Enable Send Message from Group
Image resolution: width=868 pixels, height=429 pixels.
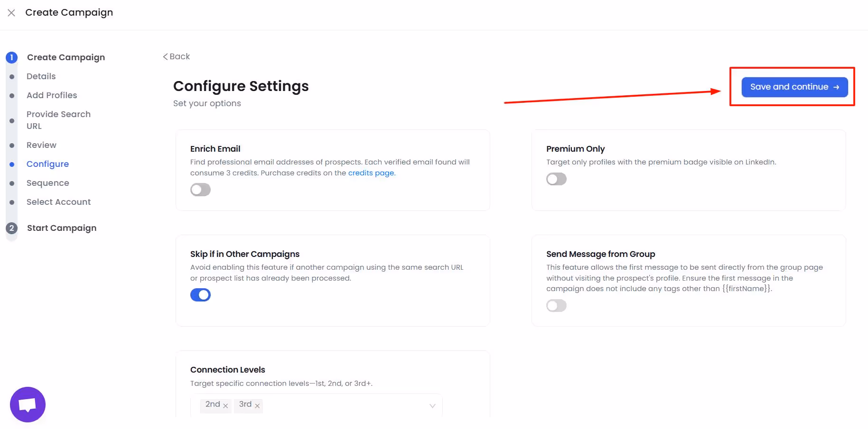click(556, 305)
